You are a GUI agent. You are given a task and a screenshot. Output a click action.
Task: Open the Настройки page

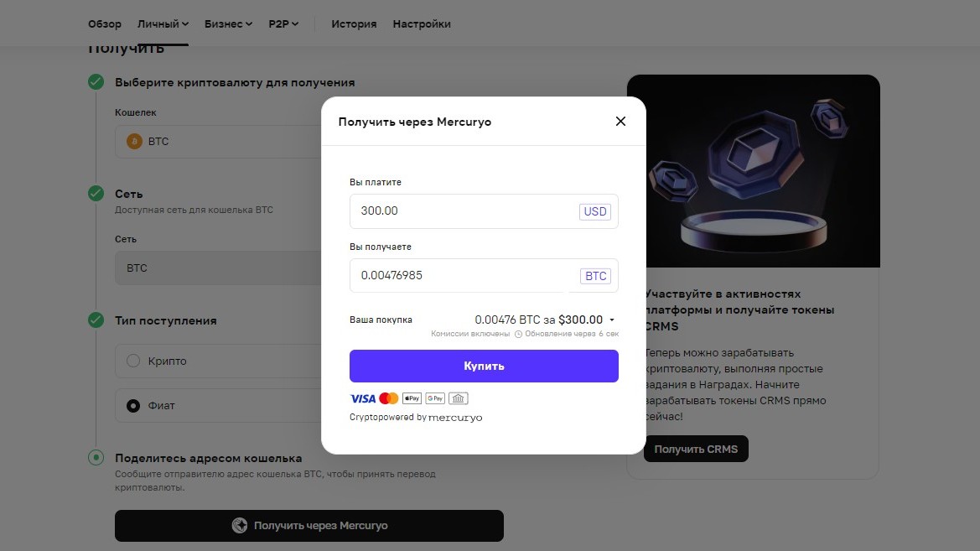[x=421, y=23]
